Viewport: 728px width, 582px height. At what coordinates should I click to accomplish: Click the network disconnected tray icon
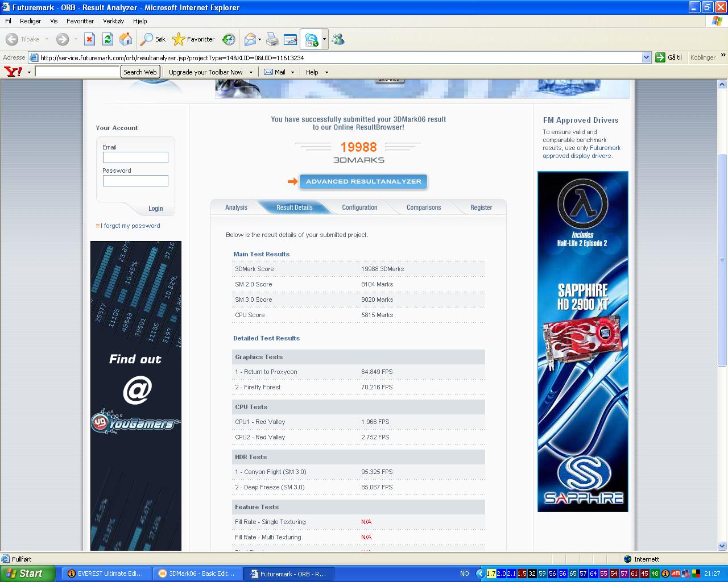[685, 573]
